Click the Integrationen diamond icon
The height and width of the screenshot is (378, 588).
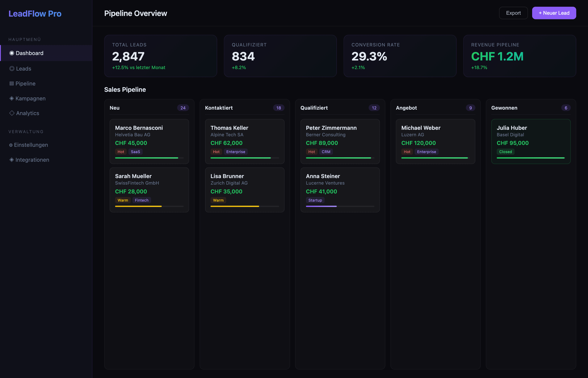click(12, 160)
